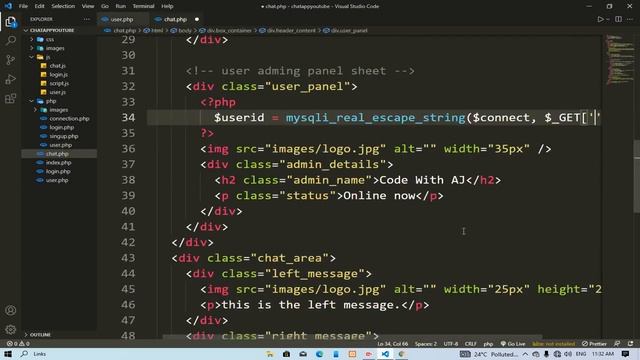Image resolution: width=640 pixels, height=360 pixels.
Task: Open Windows Start menu
Action: point(8,354)
